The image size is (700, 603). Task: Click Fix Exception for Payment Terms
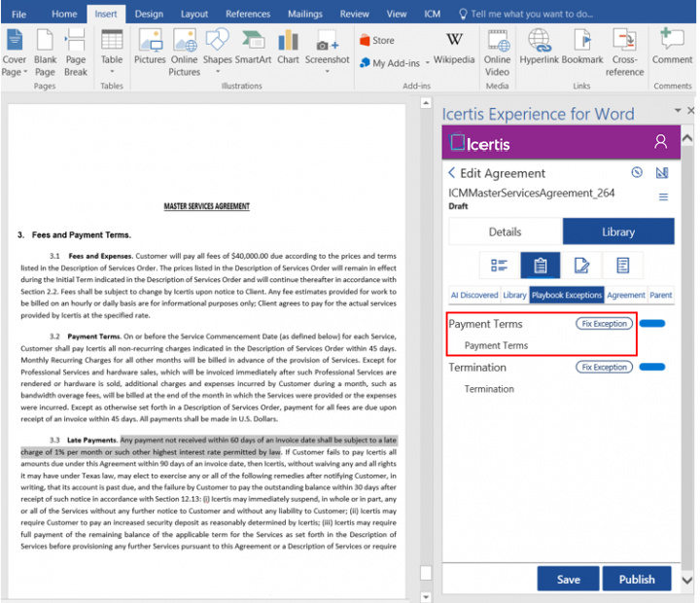tap(604, 324)
